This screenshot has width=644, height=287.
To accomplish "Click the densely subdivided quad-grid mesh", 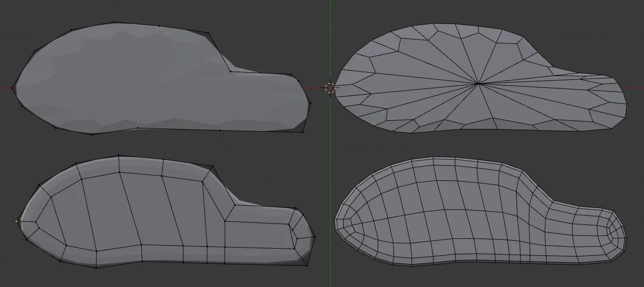I will point(480,212).
